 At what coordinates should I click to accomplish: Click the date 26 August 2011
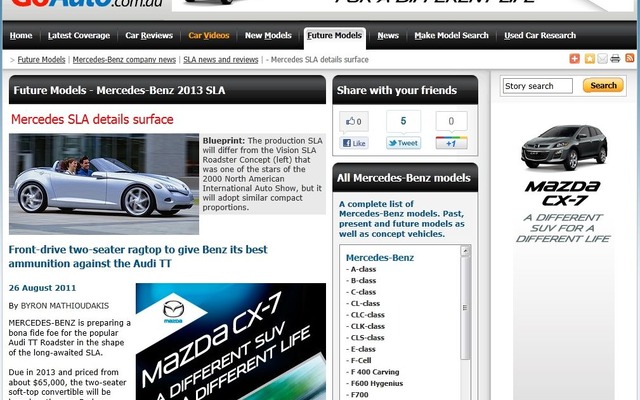(42, 288)
